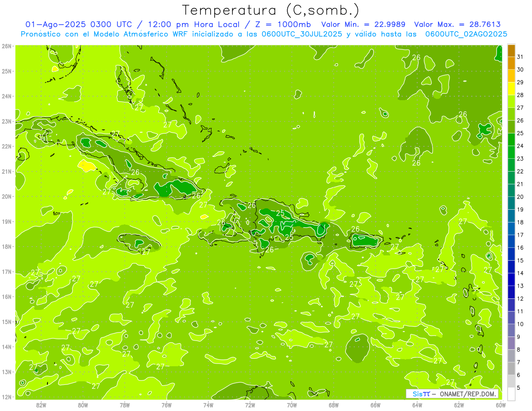Click legend value '18' on color scale
532x411 pixels.
click(520, 222)
